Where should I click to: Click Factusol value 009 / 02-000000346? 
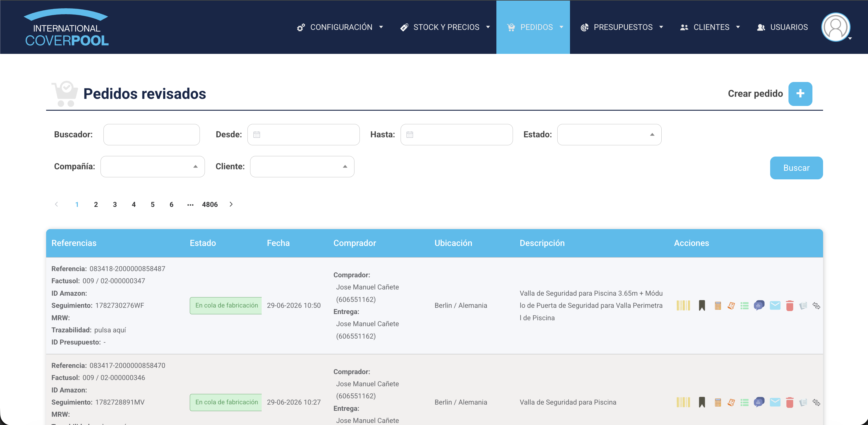point(114,378)
